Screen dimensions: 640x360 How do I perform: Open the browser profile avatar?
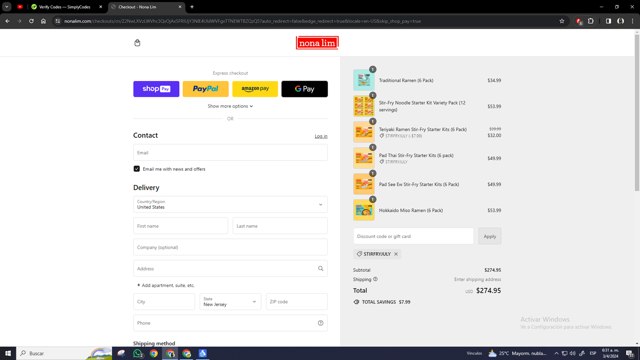coord(620,21)
